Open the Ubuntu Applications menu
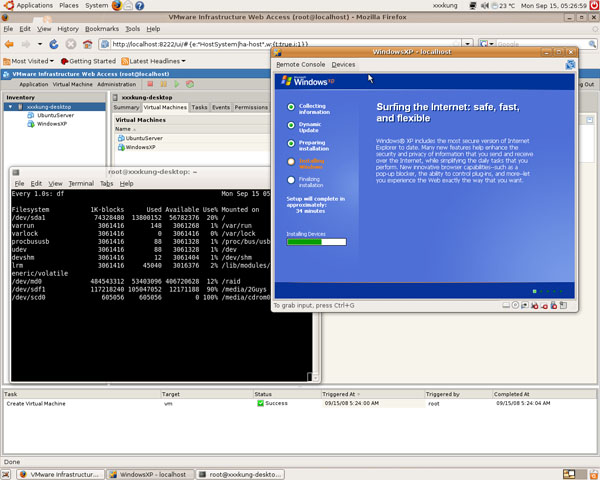Image resolution: width=600 pixels, height=480 pixels. pyautogui.click(x=28, y=5)
